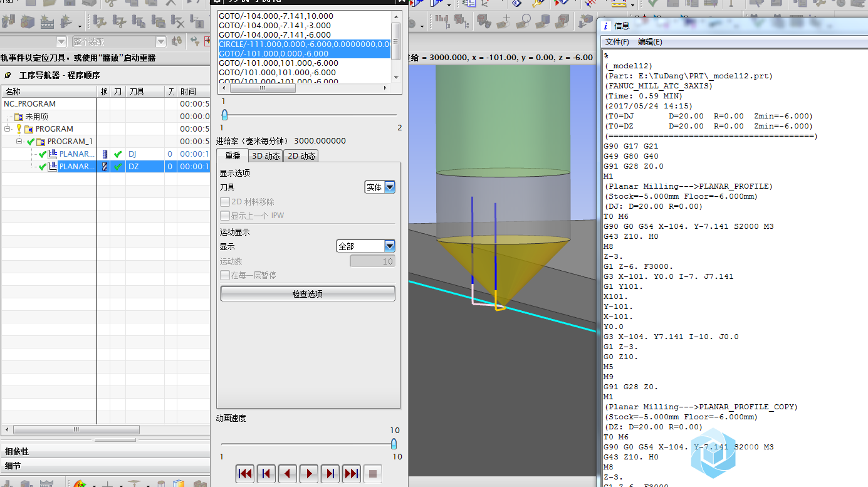
Task: Click the 时间 column header
Action: click(193, 92)
